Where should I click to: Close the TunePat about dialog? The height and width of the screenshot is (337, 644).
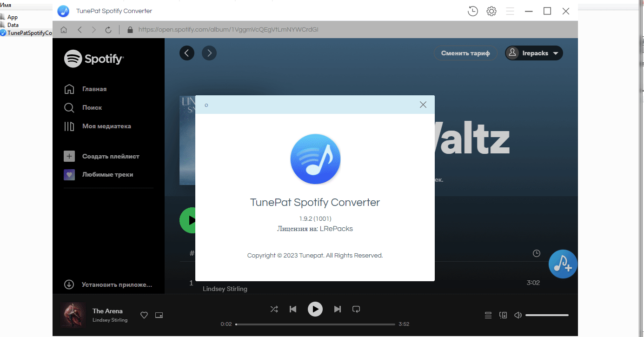point(423,105)
